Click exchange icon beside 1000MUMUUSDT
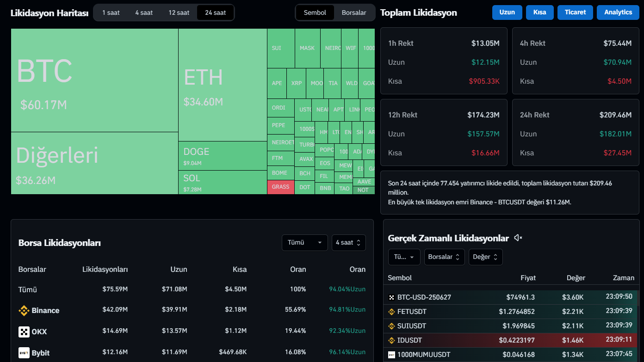Viewport: 644px width, 362px height. point(392,355)
